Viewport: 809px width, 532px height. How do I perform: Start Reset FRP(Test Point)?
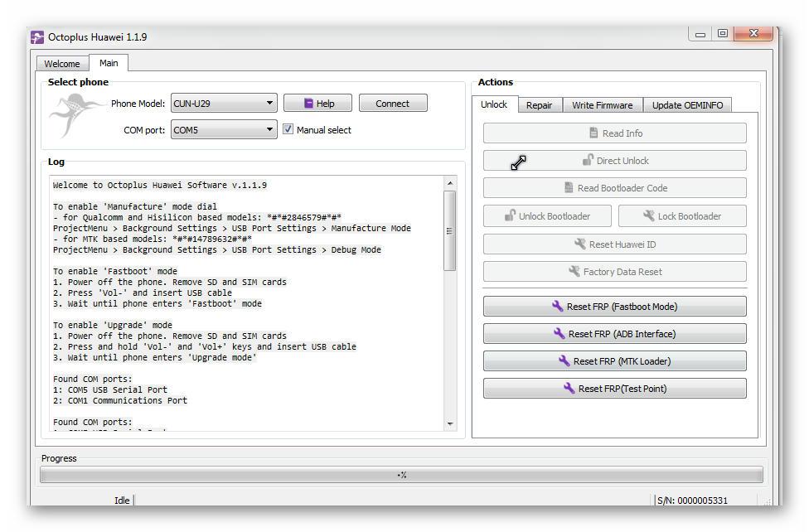[x=614, y=388]
